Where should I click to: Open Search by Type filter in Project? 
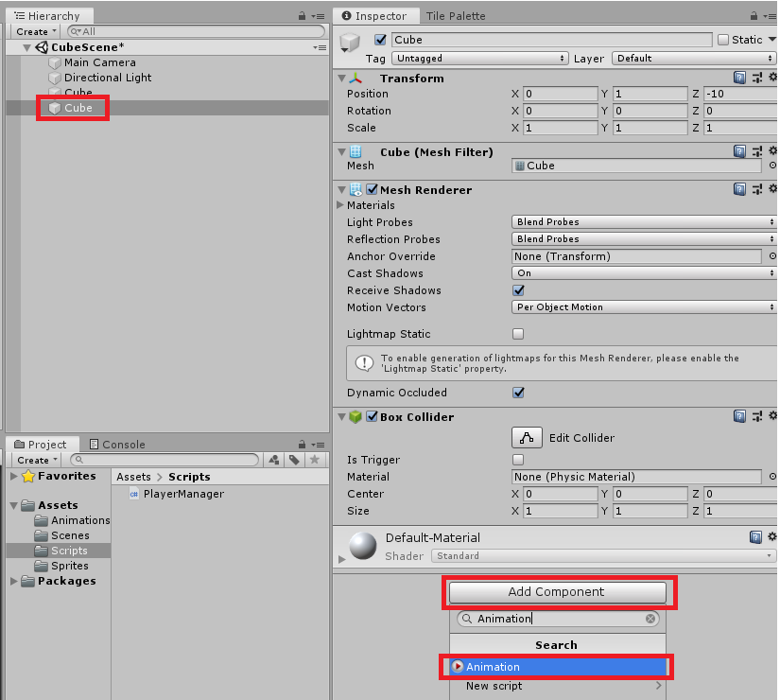coord(273,460)
